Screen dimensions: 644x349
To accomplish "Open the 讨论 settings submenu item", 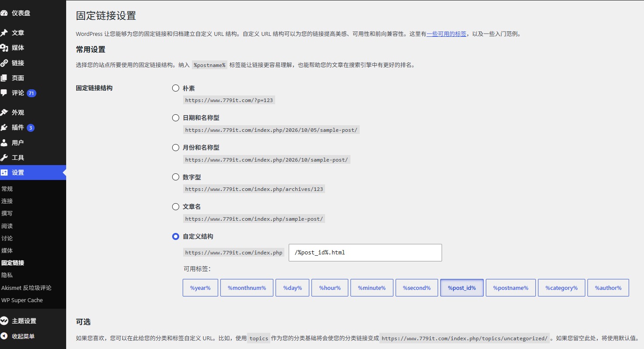I will point(7,238).
